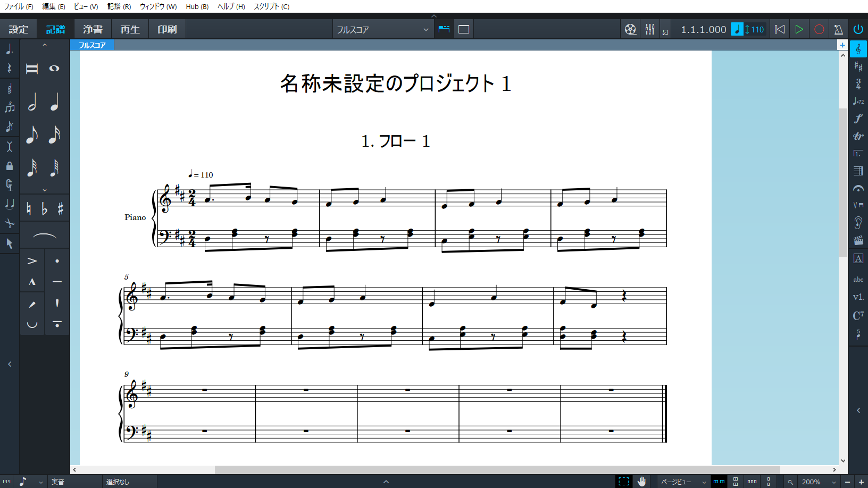This screenshot has width=868, height=488.
Task: Apply the flat accidental
Action: (45, 209)
